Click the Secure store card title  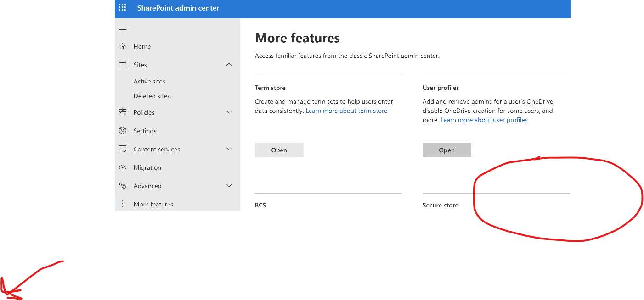(440, 205)
